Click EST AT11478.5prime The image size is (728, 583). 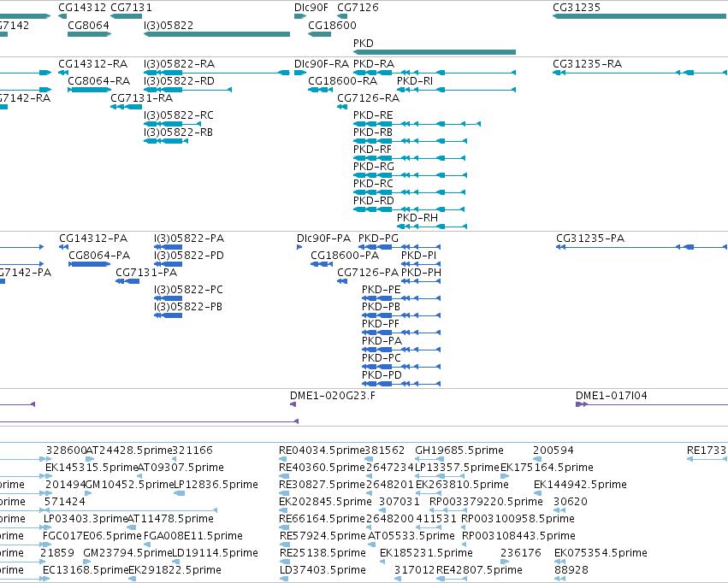[x=170, y=519]
